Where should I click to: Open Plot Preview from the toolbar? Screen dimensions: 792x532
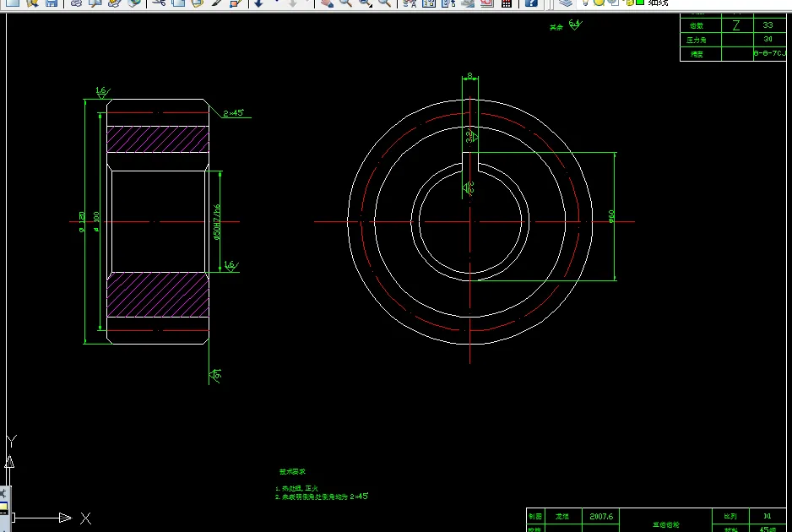coord(95,3)
